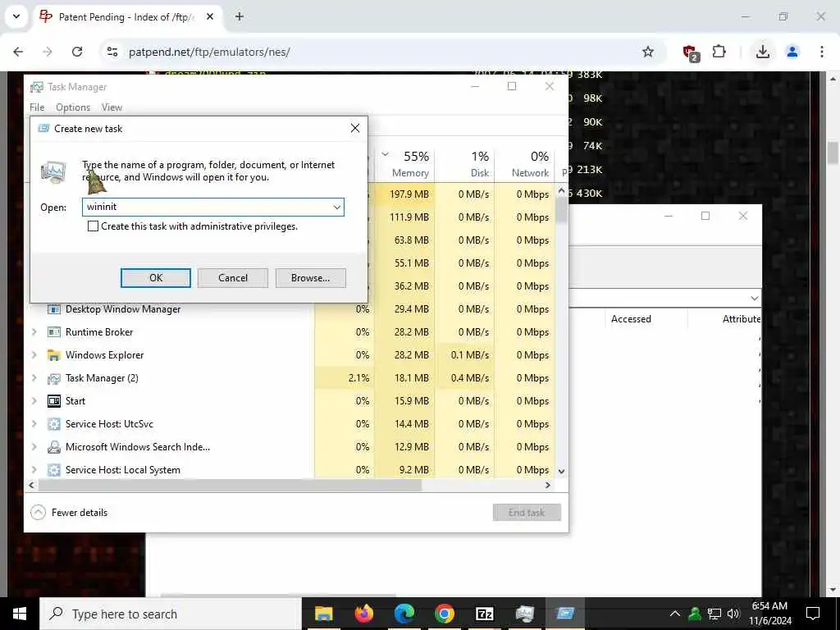840x630 pixels.
Task: Expand the Runtime Broker process
Action: point(34,332)
